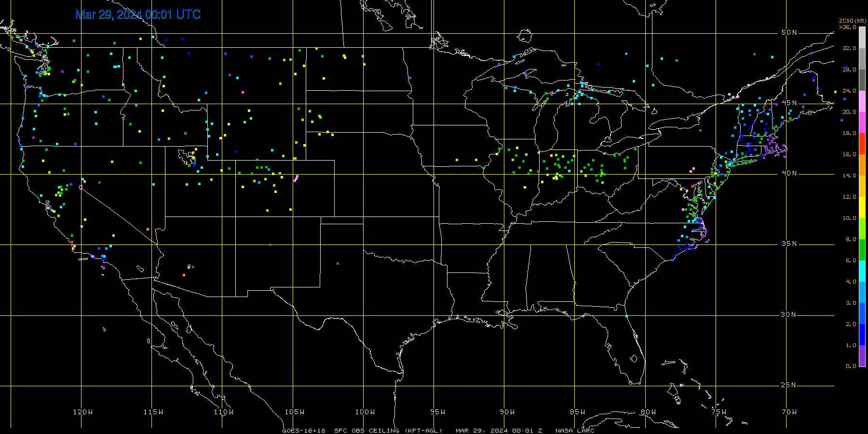
Task: Click the '90W' longitude label
Action: 507,412
